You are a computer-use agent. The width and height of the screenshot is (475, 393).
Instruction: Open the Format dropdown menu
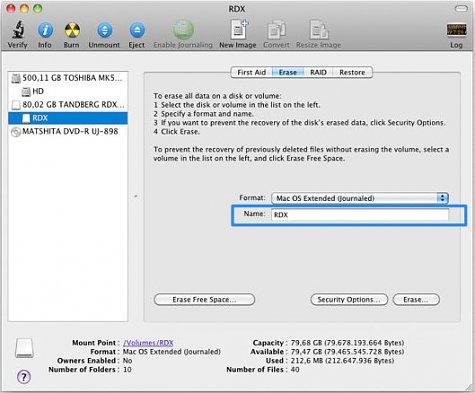[360, 198]
